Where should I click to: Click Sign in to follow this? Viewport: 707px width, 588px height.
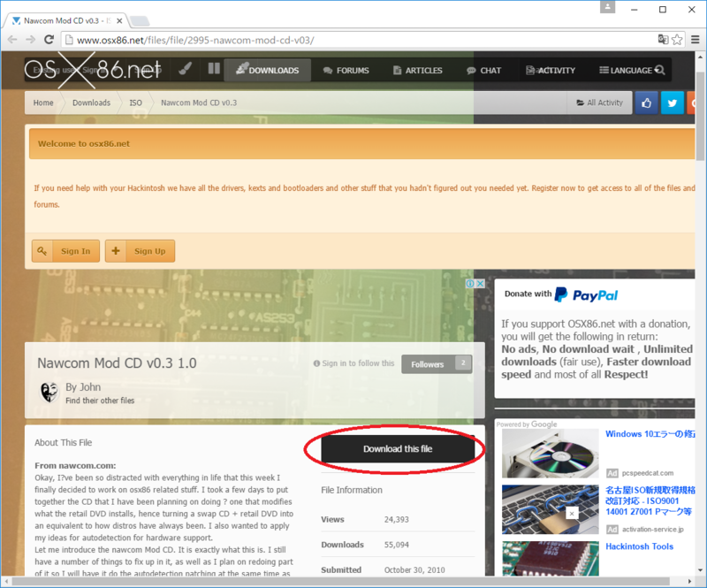pyautogui.click(x=354, y=363)
